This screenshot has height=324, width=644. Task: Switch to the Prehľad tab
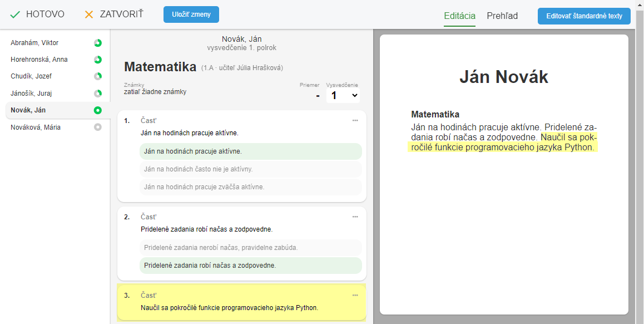point(502,16)
